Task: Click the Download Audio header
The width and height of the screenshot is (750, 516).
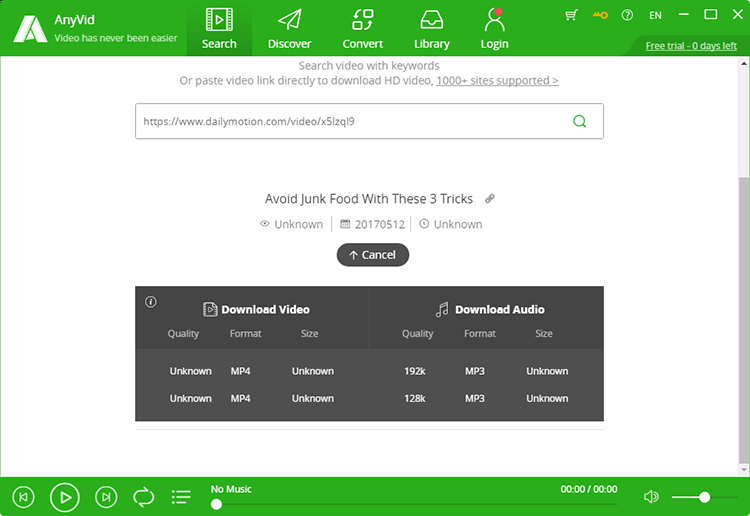Action: tap(490, 309)
